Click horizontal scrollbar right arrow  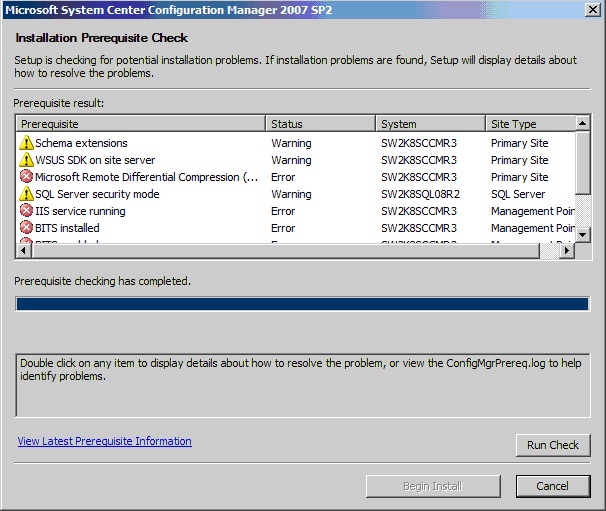pos(567,250)
